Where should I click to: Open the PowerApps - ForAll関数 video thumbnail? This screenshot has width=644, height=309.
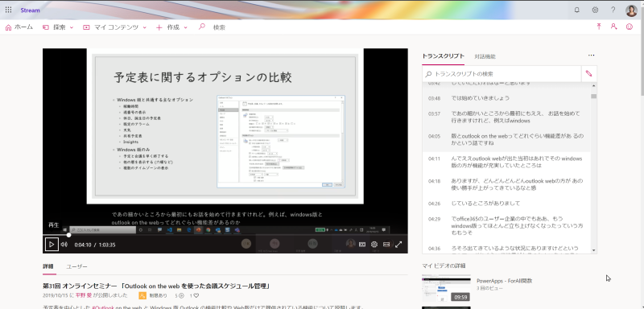point(447,288)
